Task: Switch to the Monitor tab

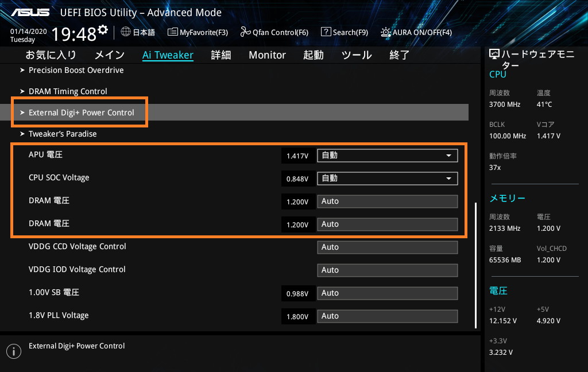Action: click(x=267, y=55)
